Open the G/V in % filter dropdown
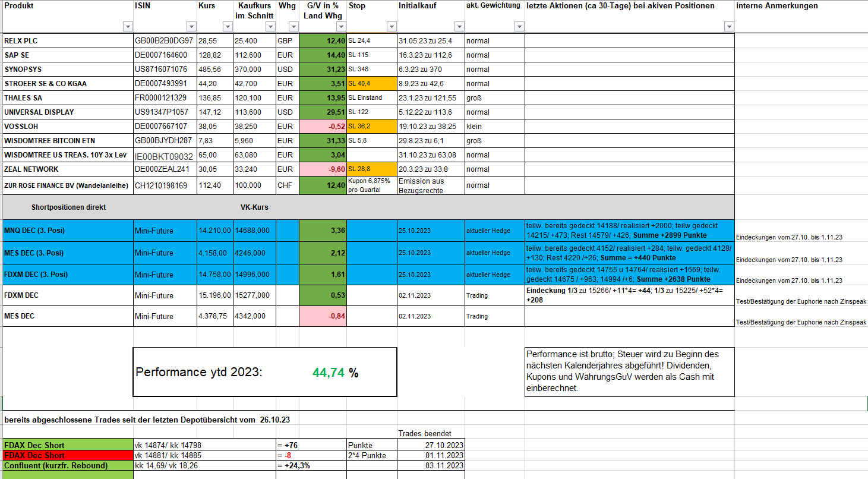868x479 pixels. (340, 27)
